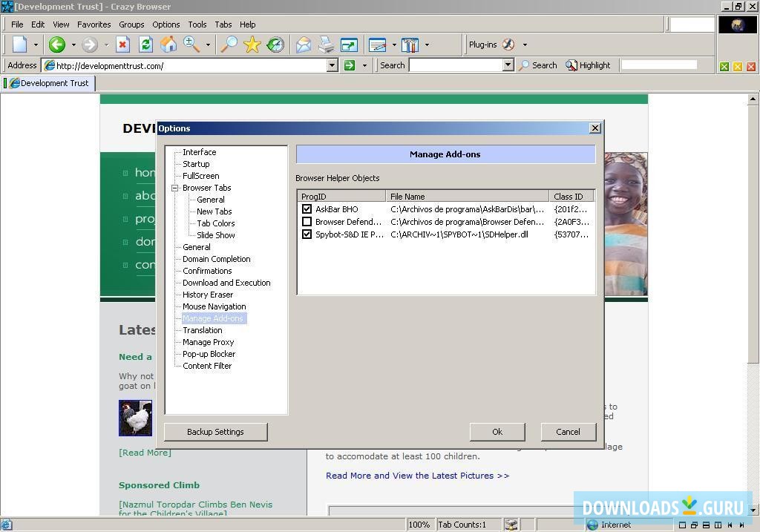The image size is (760, 532).
Task: Click the Mail envelope icon
Action: click(304, 45)
